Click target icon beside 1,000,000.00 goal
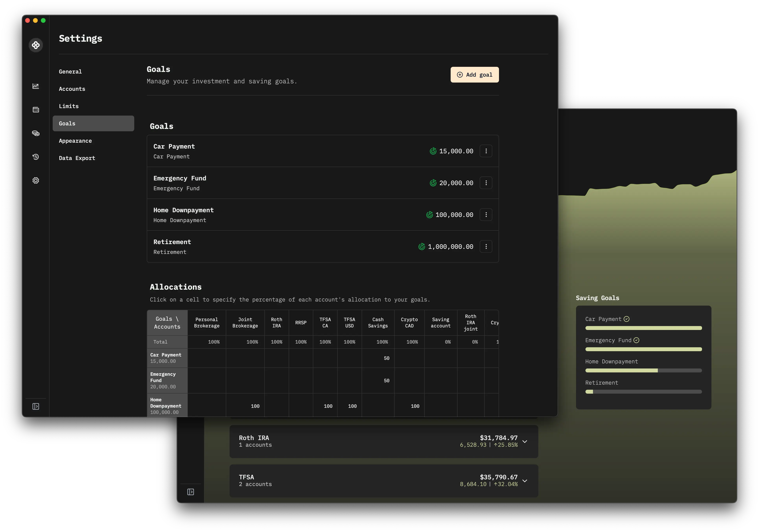This screenshot has width=759, height=532. (x=422, y=247)
